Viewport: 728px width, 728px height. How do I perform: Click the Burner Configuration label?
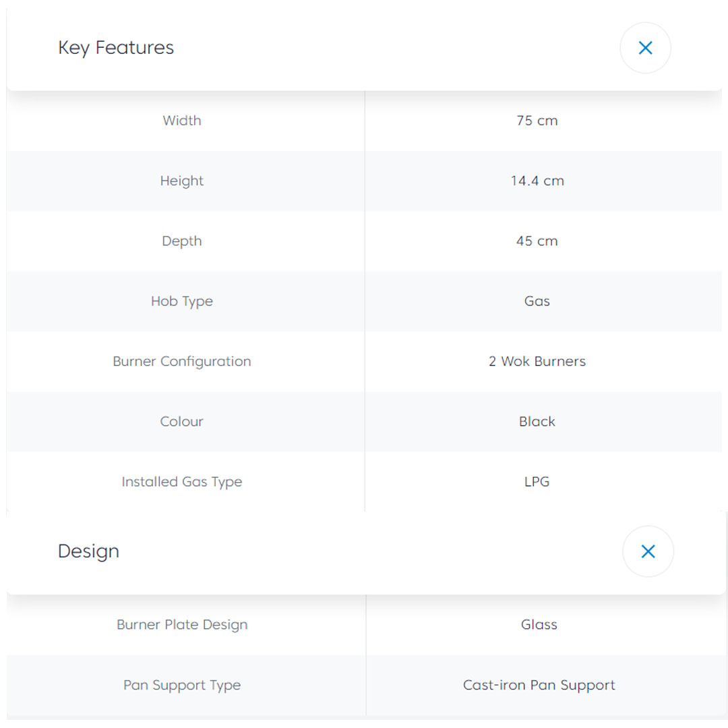[182, 361]
